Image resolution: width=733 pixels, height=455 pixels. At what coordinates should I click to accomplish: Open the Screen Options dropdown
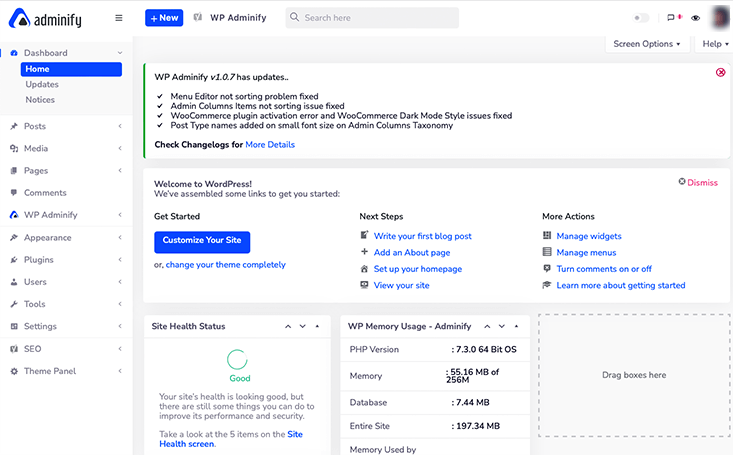point(646,44)
